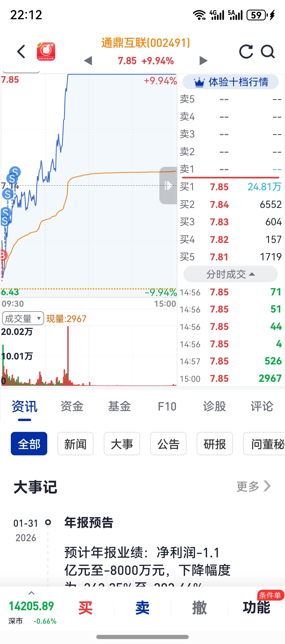The image size is (285, 644).
Task: Tap the red B buy marker on chart
Action: (x=3, y=255)
